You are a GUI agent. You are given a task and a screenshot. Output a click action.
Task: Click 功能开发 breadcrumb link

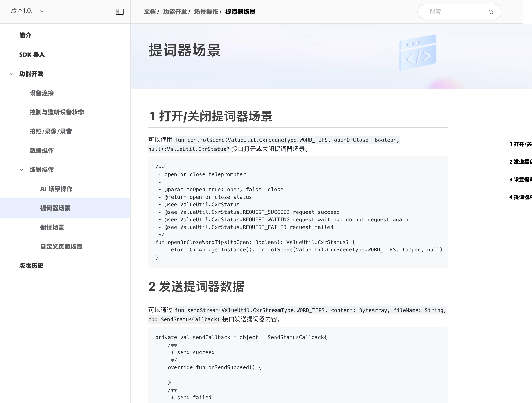175,12
